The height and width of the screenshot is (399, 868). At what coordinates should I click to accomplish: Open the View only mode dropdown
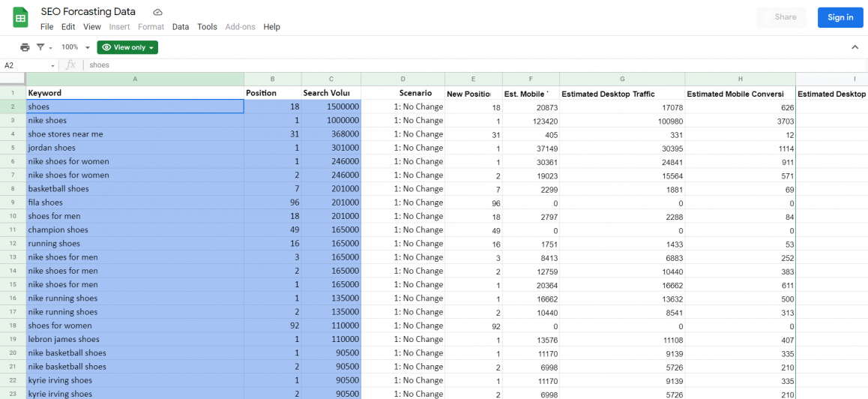click(x=127, y=47)
